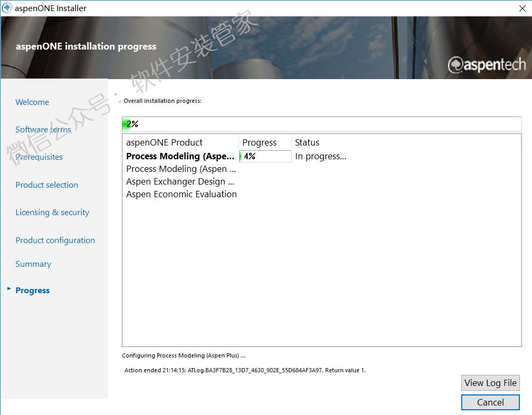Click the Overall installation progress label

tap(163, 101)
